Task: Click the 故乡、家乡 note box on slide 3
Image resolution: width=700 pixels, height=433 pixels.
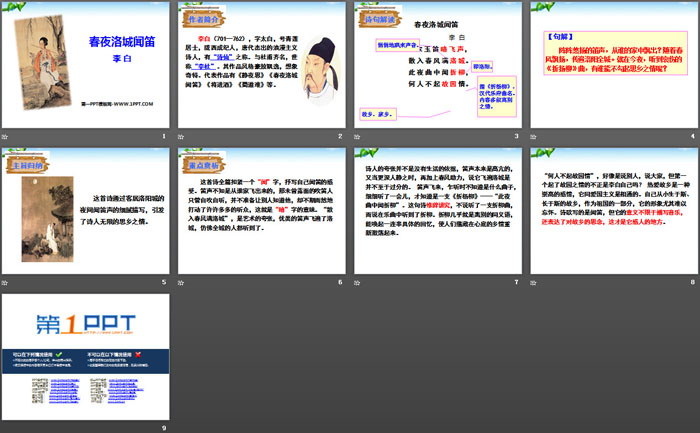Action: tap(378, 114)
